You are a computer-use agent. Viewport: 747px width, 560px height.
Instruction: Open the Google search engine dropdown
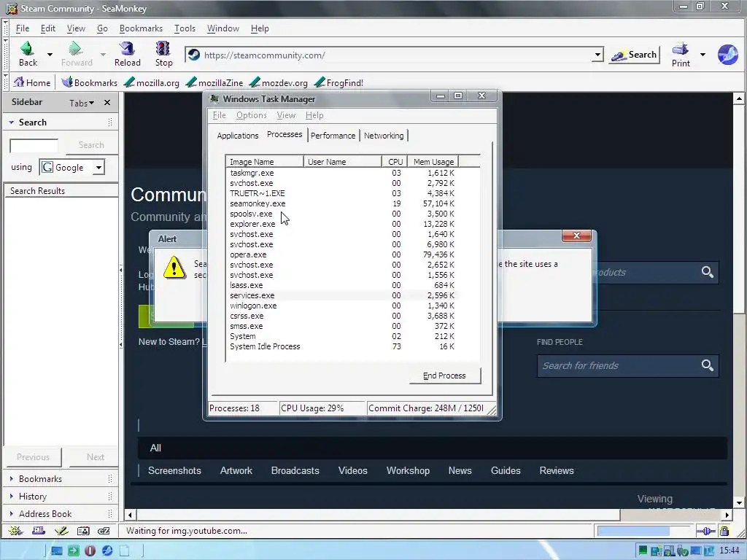coord(98,167)
